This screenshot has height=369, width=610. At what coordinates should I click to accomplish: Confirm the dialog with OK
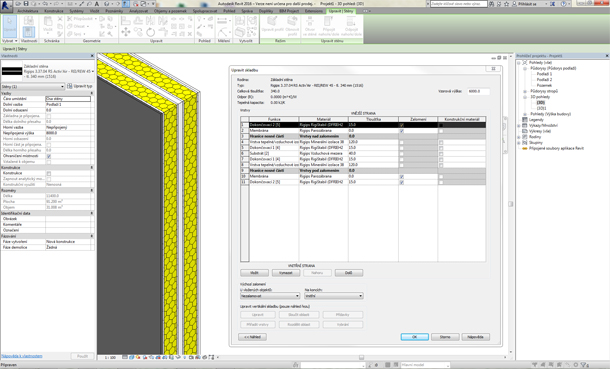pyautogui.click(x=415, y=337)
